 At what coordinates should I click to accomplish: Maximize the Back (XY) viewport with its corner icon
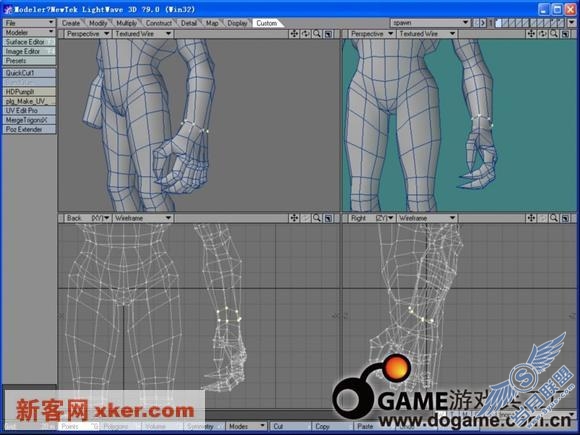point(328,218)
